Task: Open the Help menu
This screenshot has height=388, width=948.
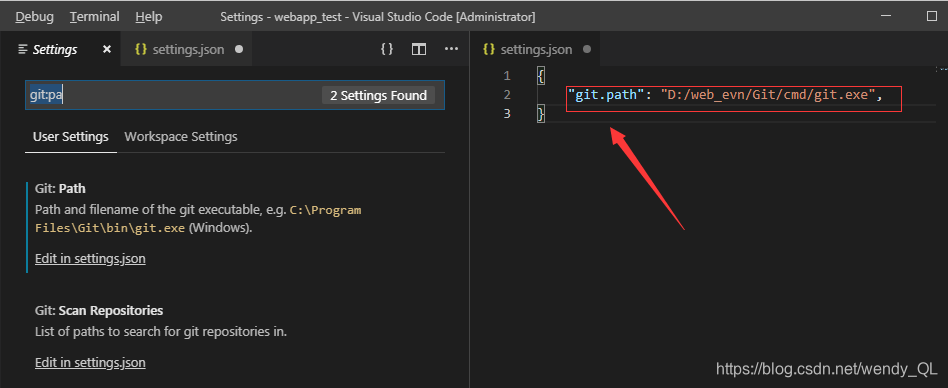Action: click(x=149, y=17)
